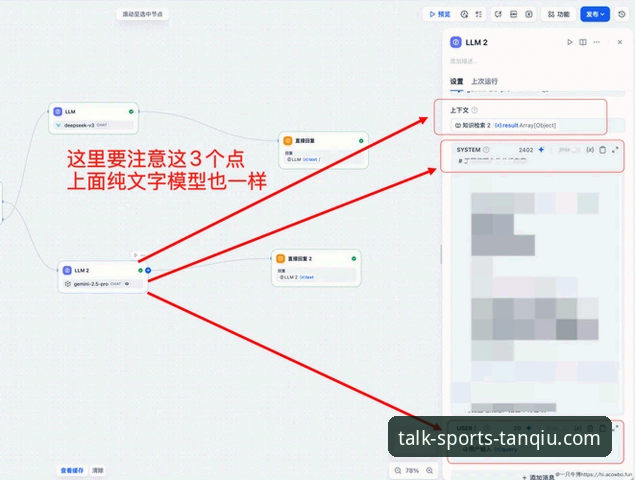Click the 预览 preview button in toolbar
The width and height of the screenshot is (635, 480).
440,14
